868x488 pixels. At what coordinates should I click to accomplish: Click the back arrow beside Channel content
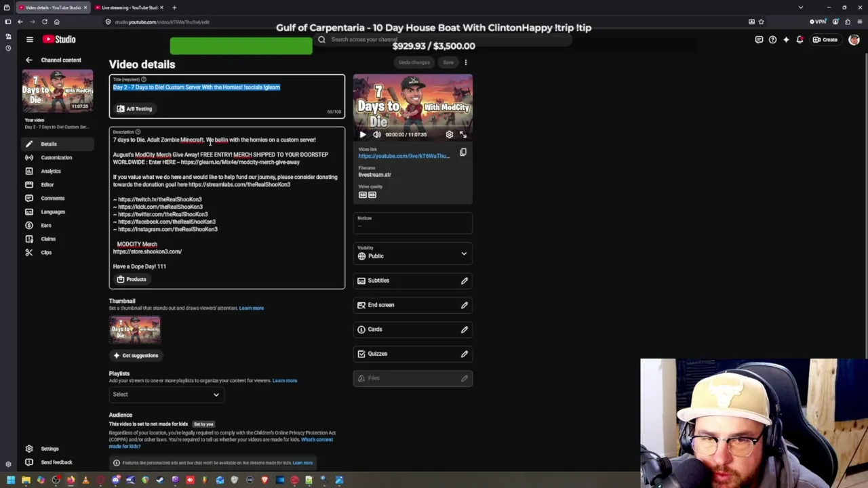tap(28, 60)
